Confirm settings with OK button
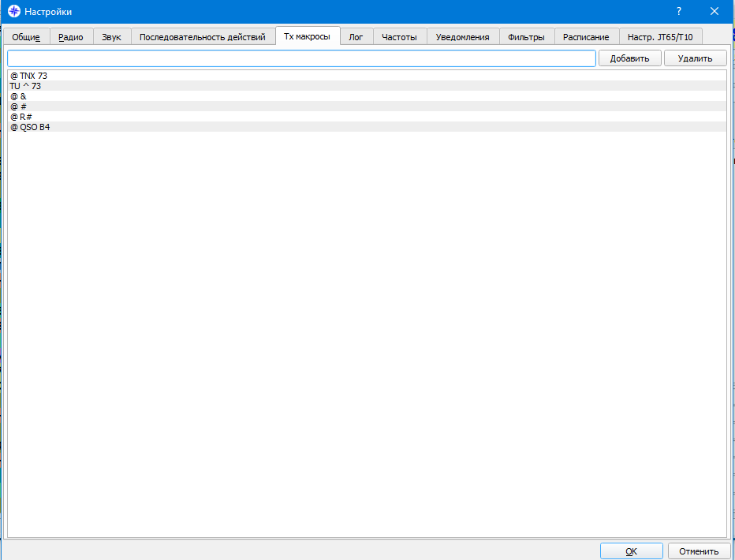 (x=632, y=551)
